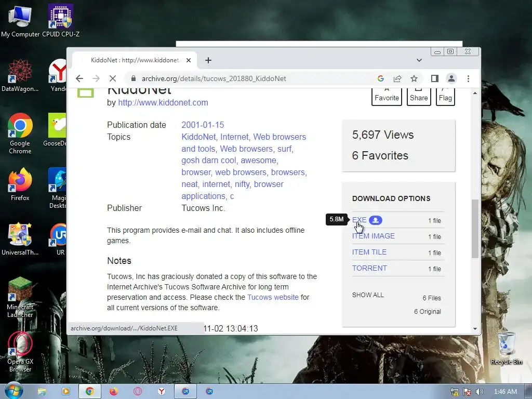Click the taskbar clock 1:46 AM
This screenshot has height=399, width=532.
tap(505, 392)
